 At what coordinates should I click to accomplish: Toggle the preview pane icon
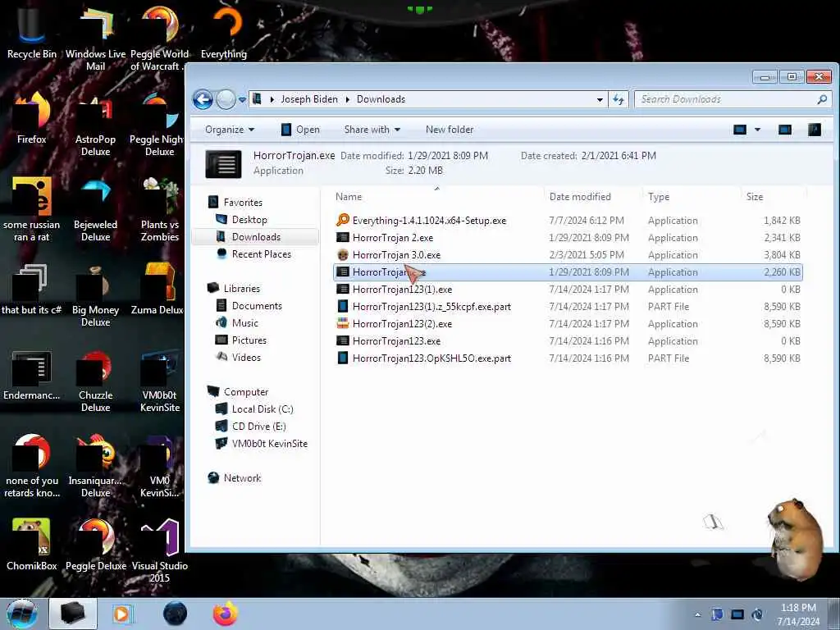pos(785,130)
